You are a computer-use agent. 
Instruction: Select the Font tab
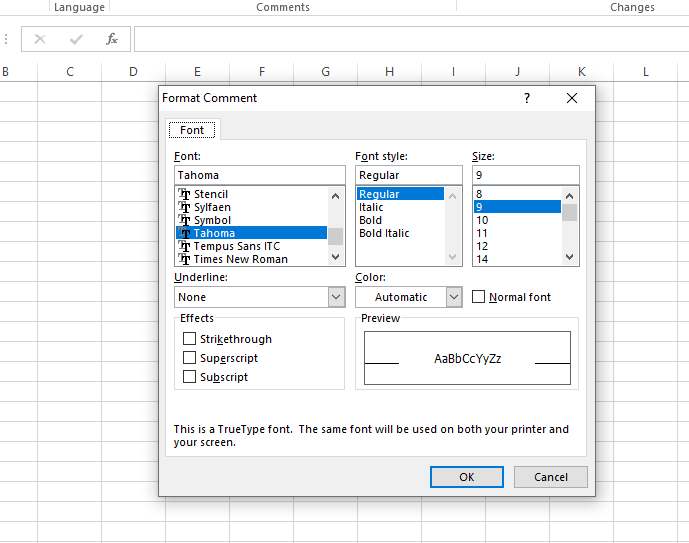pos(192,130)
